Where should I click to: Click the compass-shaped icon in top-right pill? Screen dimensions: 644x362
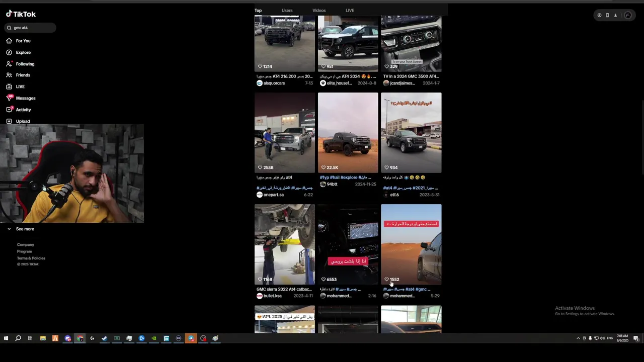tap(599, 16)
